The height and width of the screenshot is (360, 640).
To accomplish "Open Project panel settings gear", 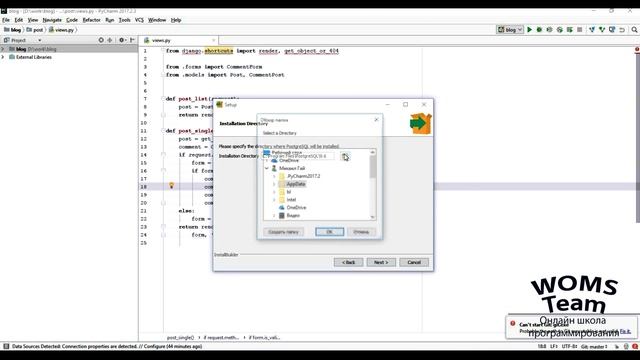I will point(122,40).
